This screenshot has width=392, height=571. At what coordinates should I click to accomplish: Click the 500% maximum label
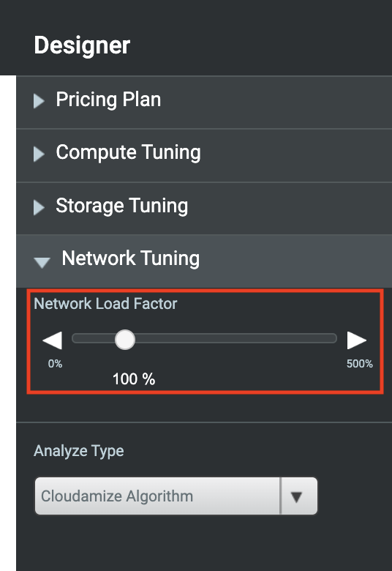[360, 363]
